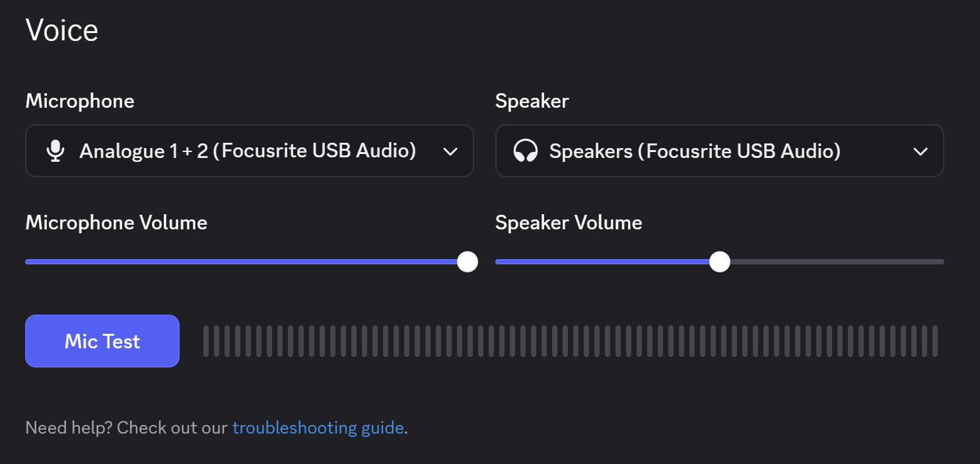Click the Speaker label
The height and width of the screenshot is (464, 980).
coord(532,100)
